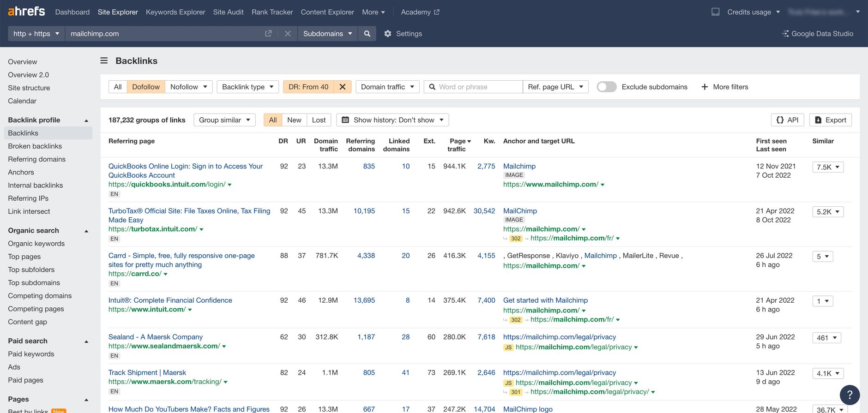The width and height of the screenshot is (868, 413).
Task: Clear the mailchimp.com search field
Action: click(x=288, y=34)
